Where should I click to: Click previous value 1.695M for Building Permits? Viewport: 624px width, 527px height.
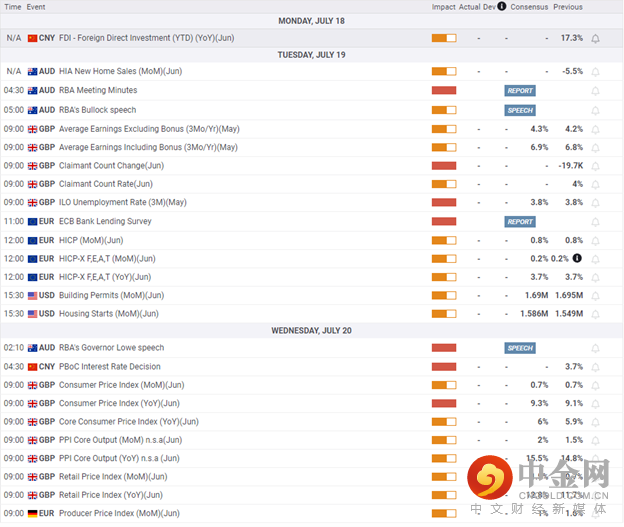(569, 295)
